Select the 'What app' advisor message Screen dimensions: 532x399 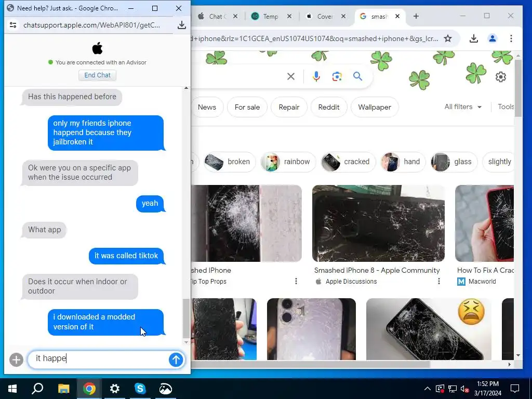[45, 230]
